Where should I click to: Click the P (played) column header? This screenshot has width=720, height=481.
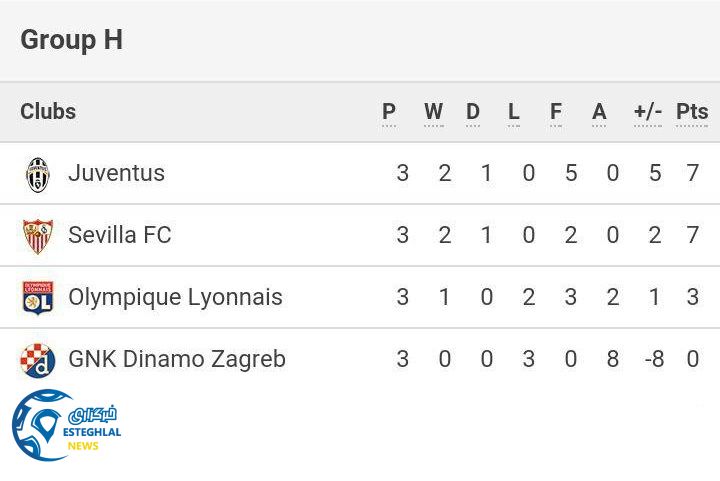click(x=389, y=112)
